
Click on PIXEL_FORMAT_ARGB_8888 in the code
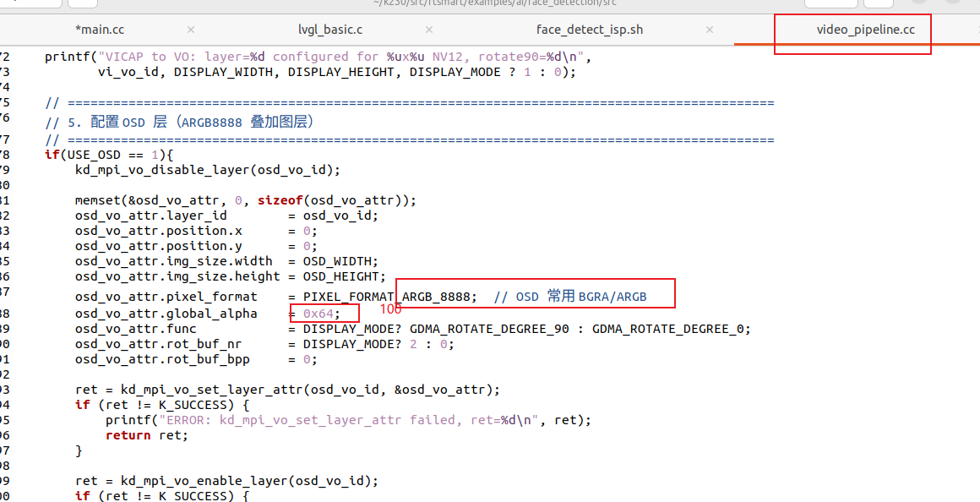point(389,297)
